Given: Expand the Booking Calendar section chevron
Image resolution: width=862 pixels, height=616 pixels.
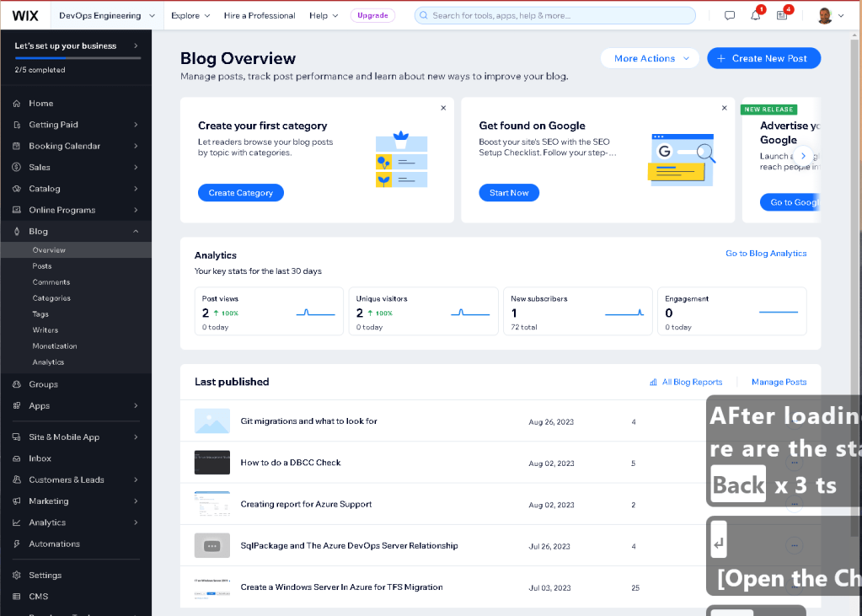Looking at the screenshot, I should click(136, 146).
